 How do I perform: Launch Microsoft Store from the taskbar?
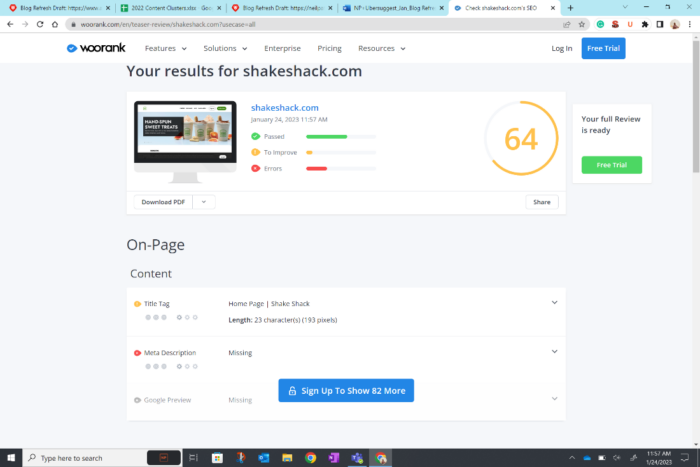217,458
